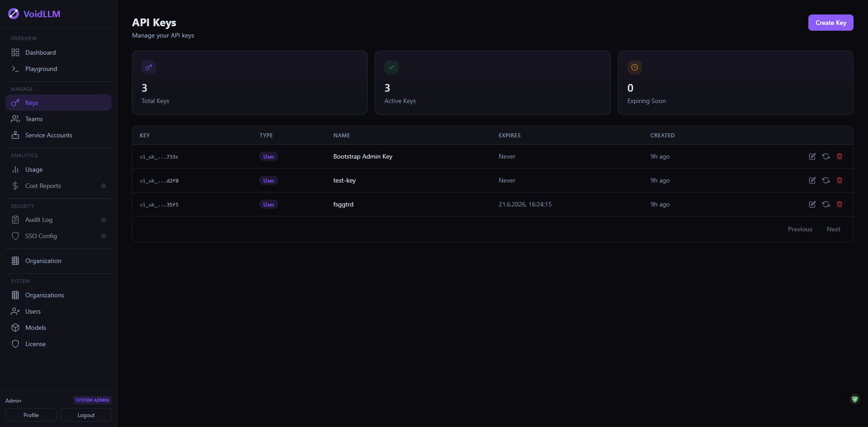Image resolution: width=868 pixels, height=427 pixels.
Task: Open the Cost Reports dollar icon
Action: tap(15, 186)
